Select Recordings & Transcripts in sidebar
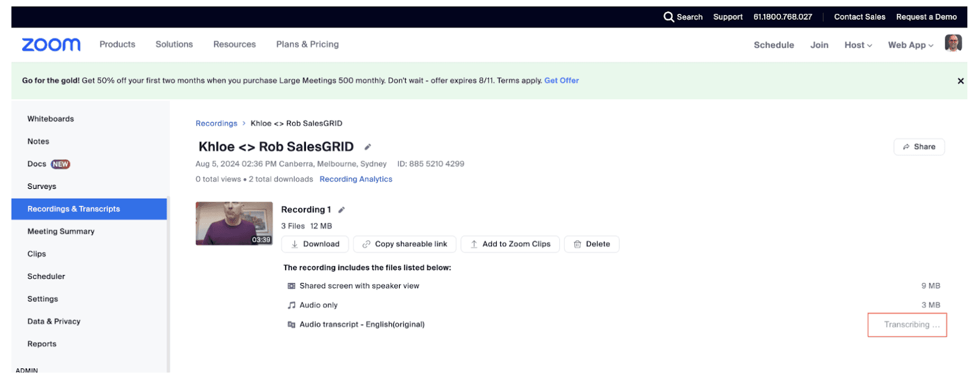 (x=89, y=209)
